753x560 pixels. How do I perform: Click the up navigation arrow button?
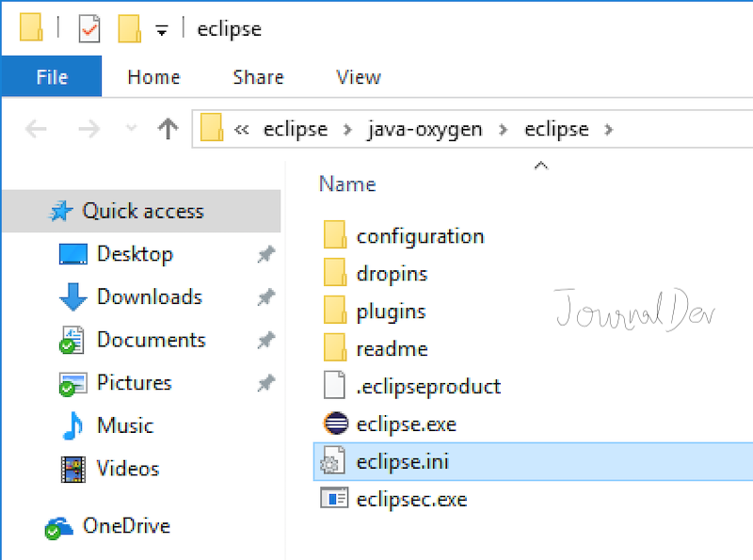tap(168, 128)
